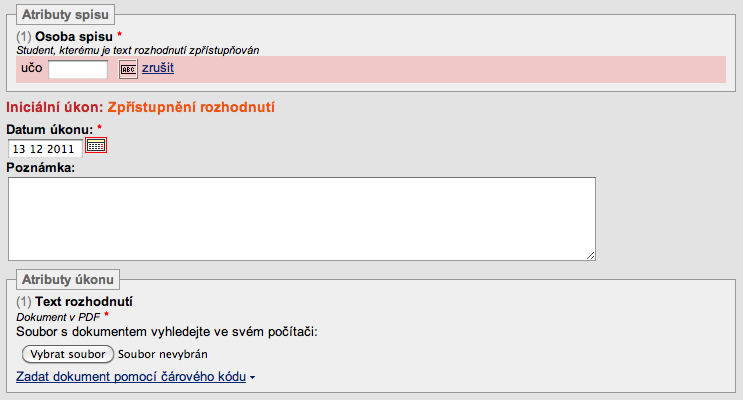
Task: Open the ABC person lookup icon
Action: click(128, 69)
